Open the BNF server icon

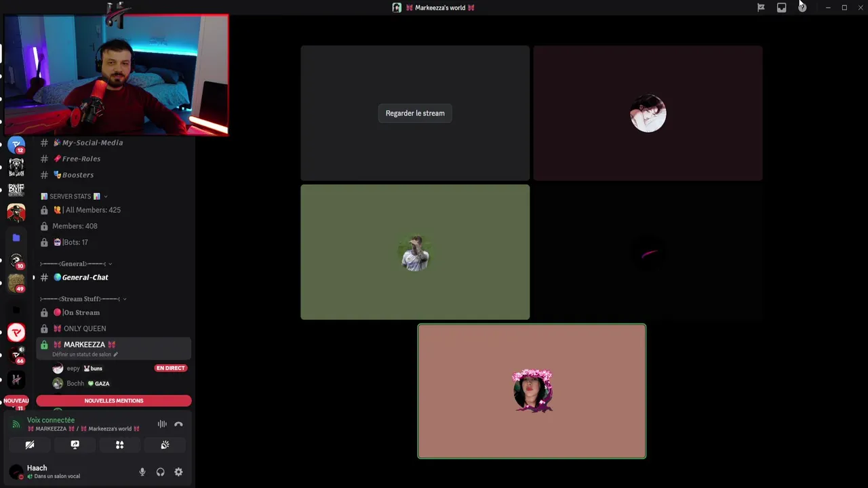point(16,189)
